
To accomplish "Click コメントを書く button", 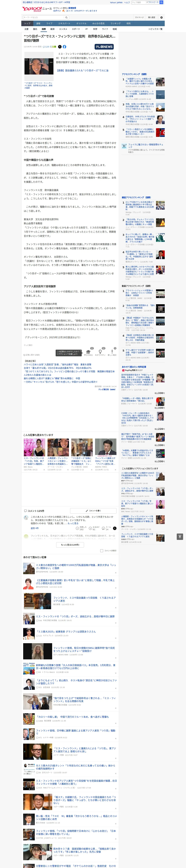I will click(x=93, y=511).
